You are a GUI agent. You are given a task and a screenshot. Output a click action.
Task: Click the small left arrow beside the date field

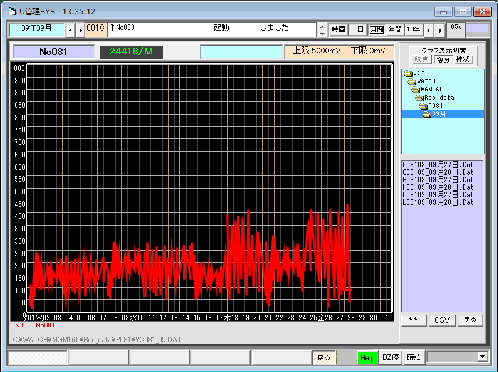point(70,30)
